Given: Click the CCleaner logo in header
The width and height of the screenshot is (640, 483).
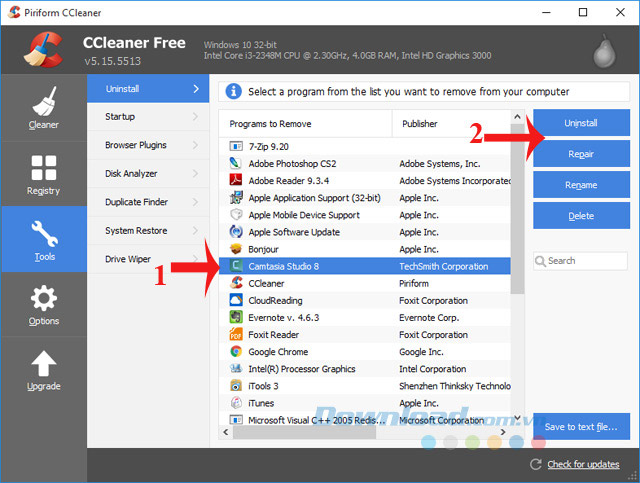Looking at the screenshot, I should click(x=43, y=49).
